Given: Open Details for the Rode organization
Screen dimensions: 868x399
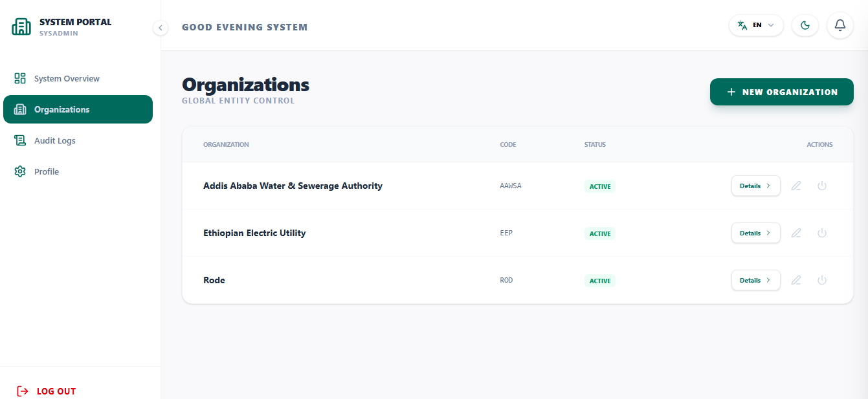Looking at the screenshot, I should coord(755,280).
